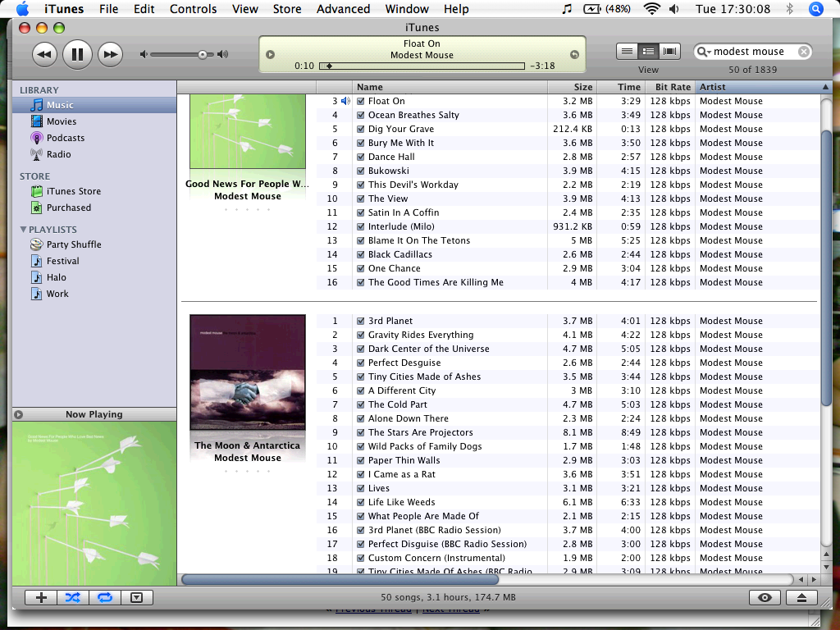This screenshot has width=840, height=630.
Task: Open the Festival playlist
Action: point(62,261)
